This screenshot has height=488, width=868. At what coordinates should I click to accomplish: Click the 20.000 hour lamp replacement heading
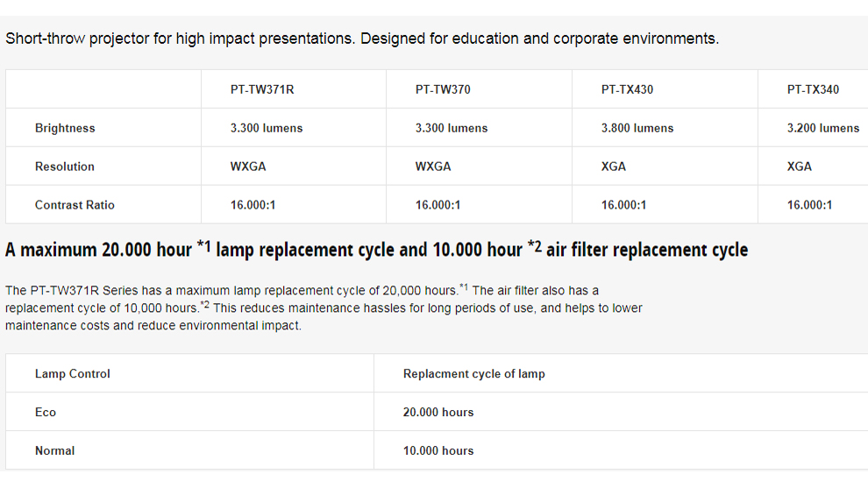pos(376,250)
